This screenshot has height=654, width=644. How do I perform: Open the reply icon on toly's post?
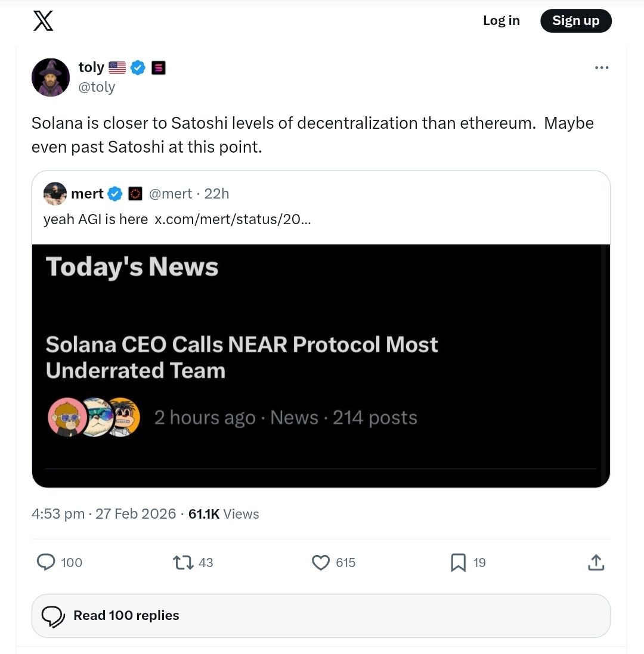pos(47,562)
